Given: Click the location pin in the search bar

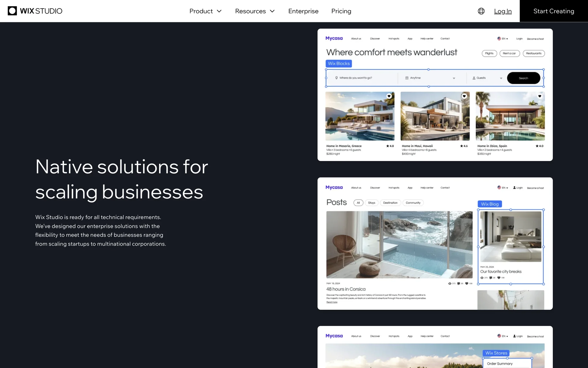Looking at the screenshot, I should (336, 78).
